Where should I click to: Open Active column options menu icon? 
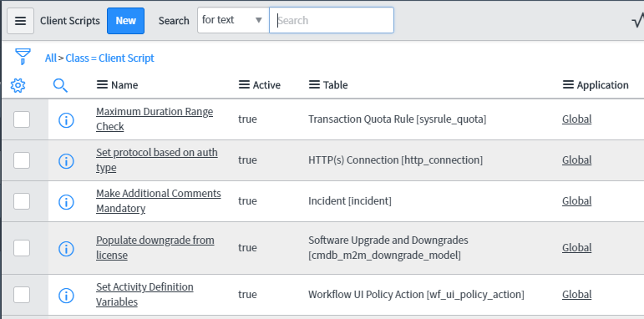244,84
